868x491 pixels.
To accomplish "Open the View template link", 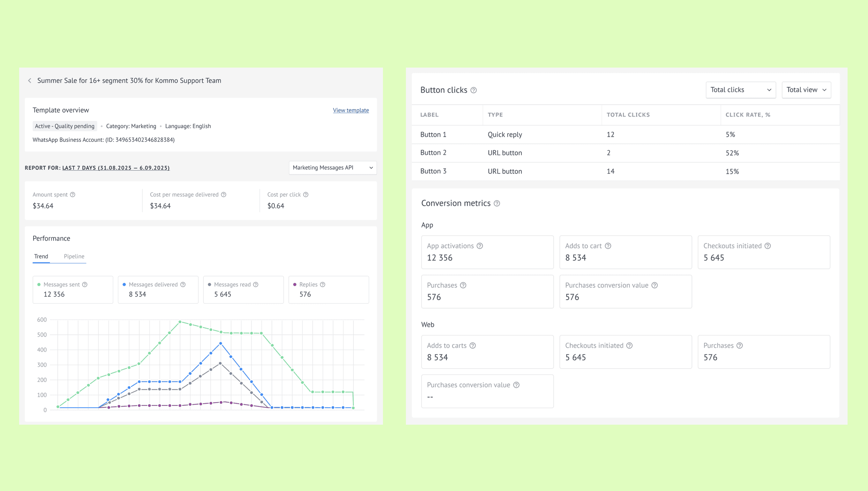I will click(x=351, y=110).
